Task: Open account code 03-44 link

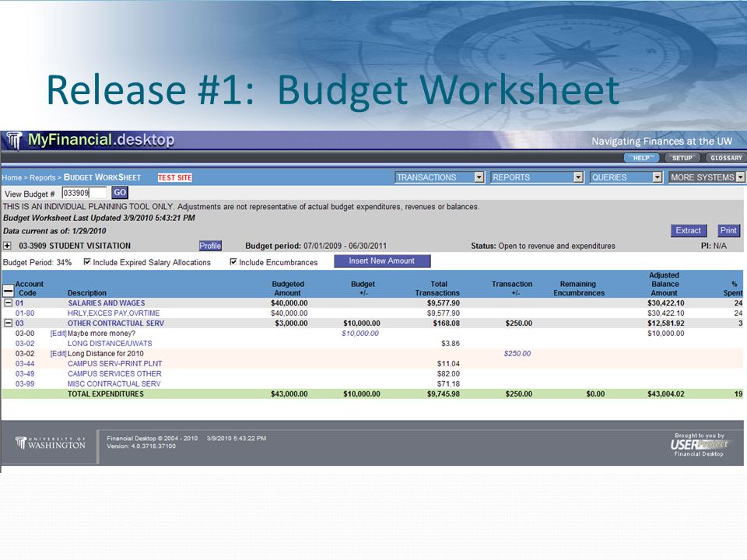Action: click(x=25, y=363)
